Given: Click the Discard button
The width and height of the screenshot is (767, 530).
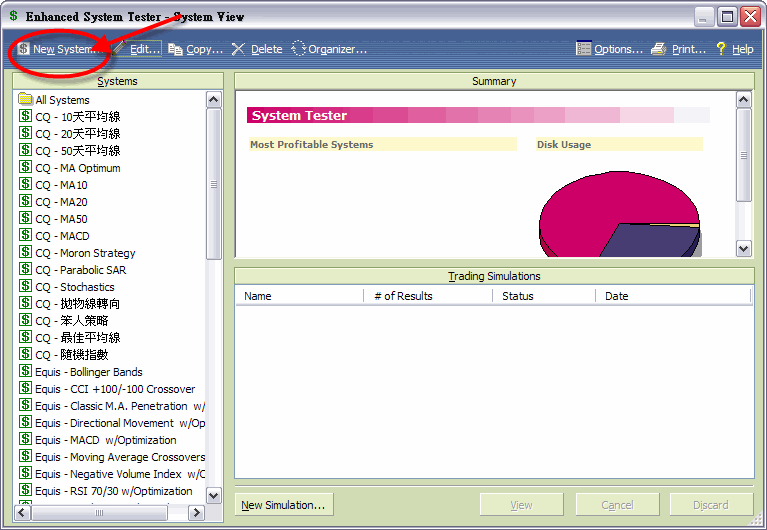Looking at the screenshot, I should (x=711, y=505).
